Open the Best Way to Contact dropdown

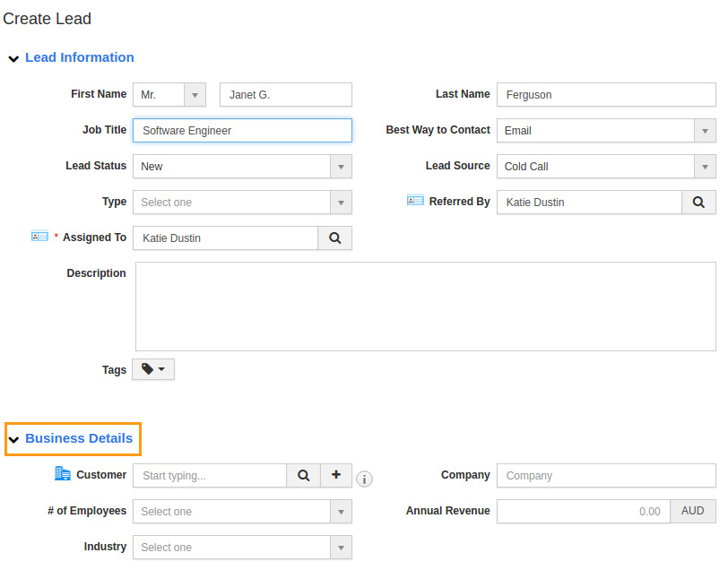[705, 130]
